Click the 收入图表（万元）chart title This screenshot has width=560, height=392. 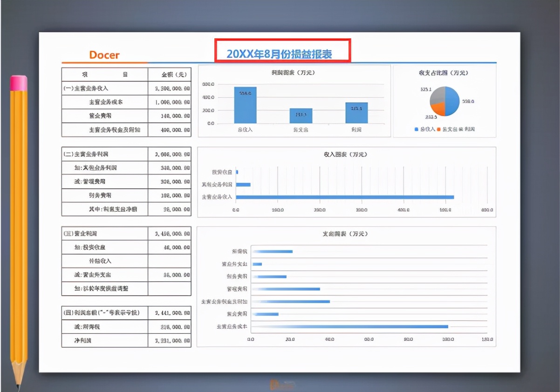pos(347,154)
